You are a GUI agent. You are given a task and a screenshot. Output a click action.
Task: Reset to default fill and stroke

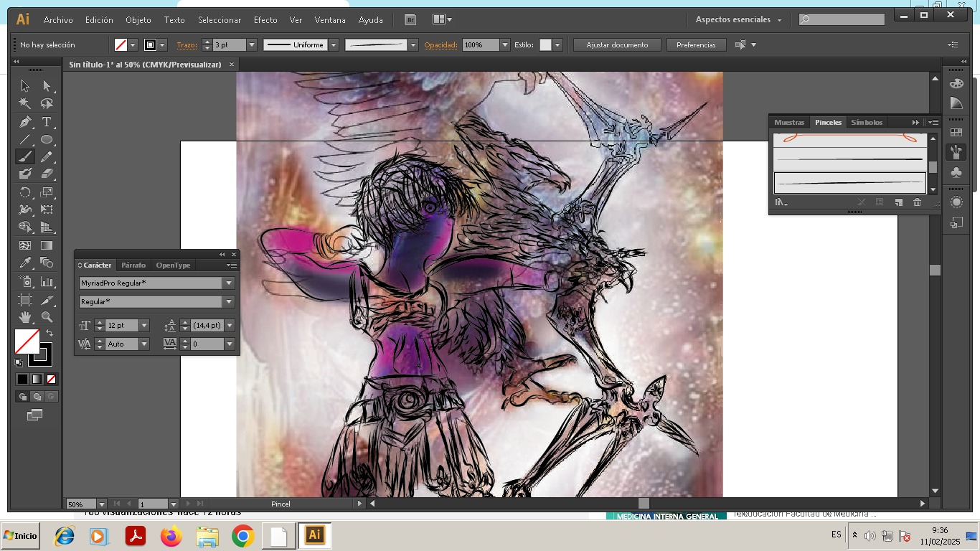click(19, 362)
